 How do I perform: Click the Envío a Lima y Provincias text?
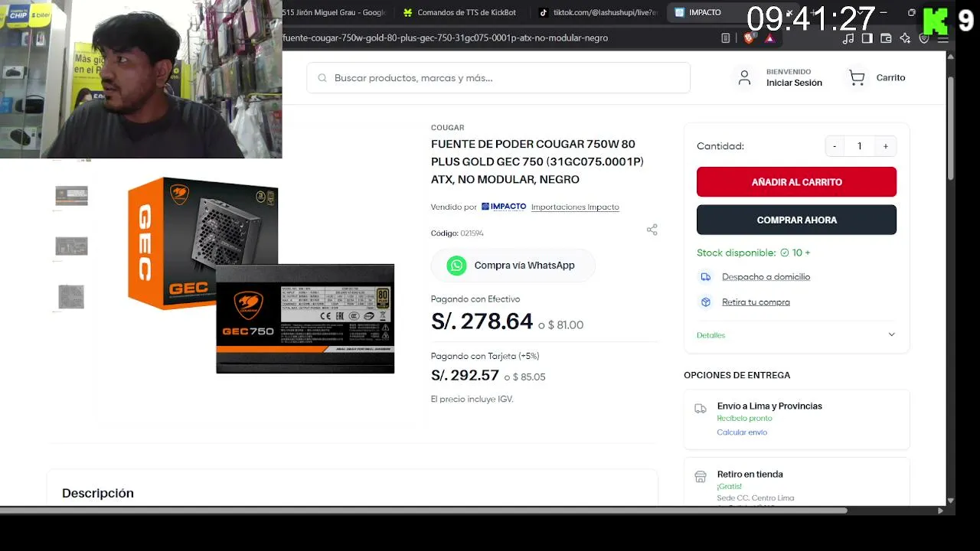(x=769, y=406)
